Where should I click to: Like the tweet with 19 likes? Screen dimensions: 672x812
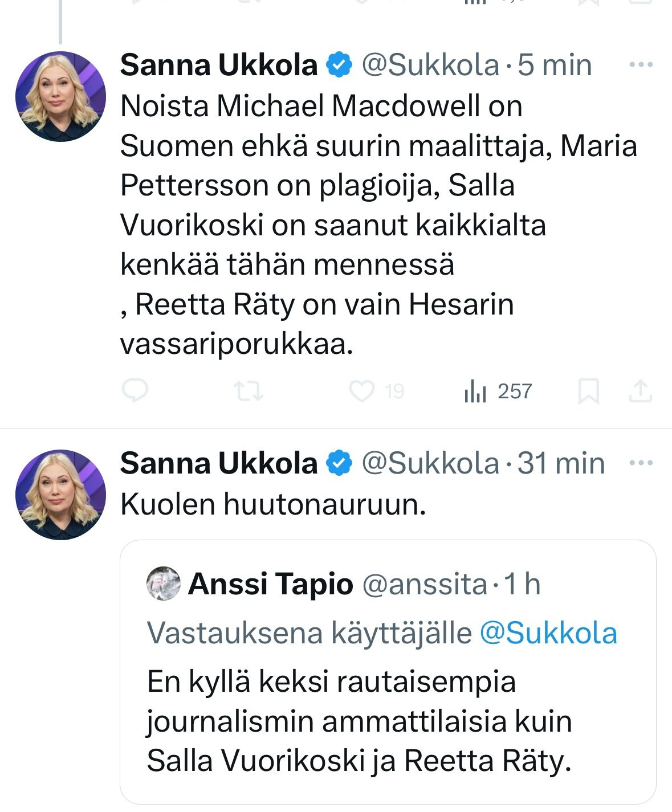[362, 391]
